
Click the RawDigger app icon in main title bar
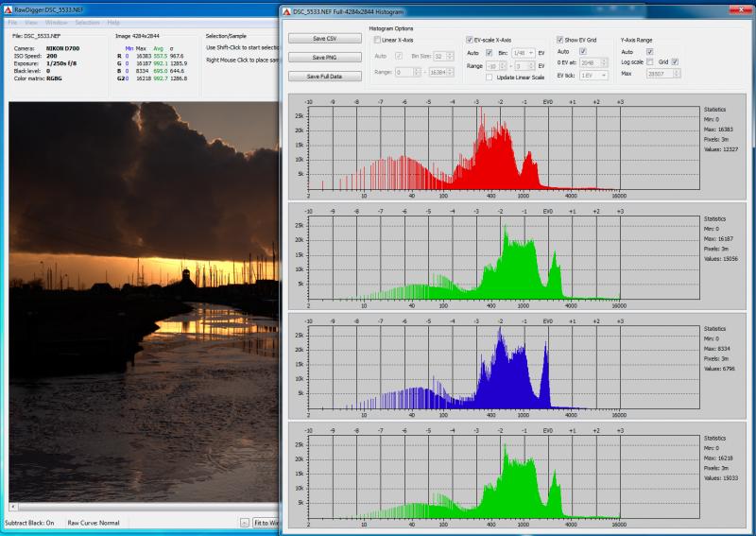point(8,9)
